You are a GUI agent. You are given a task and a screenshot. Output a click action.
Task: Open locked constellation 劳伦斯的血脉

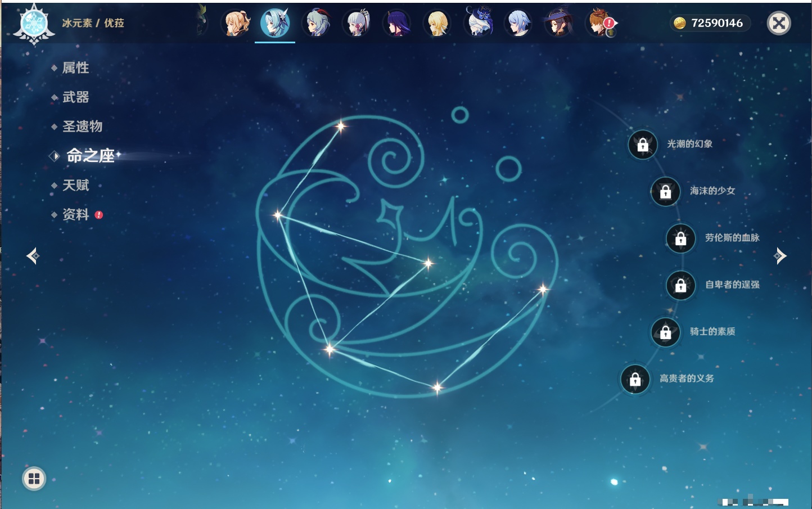[681, 238]
